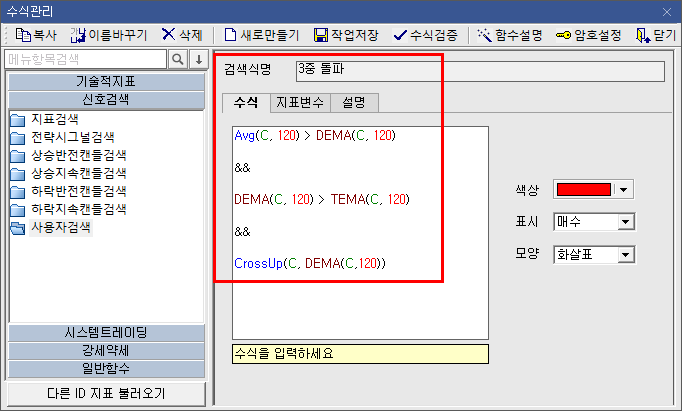This screenshot has height=411, width=682.
Task: Expand the 신호검색 section
Action: pyautogui.click(x=106, y=100)
